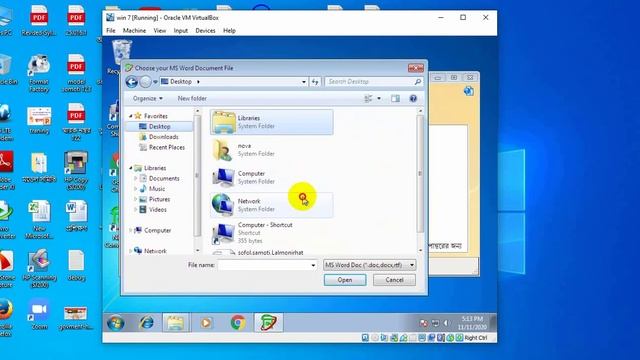Collapse the Libraries tree group
Viewport: 640px width, 360px height.
tap(131, 168)
